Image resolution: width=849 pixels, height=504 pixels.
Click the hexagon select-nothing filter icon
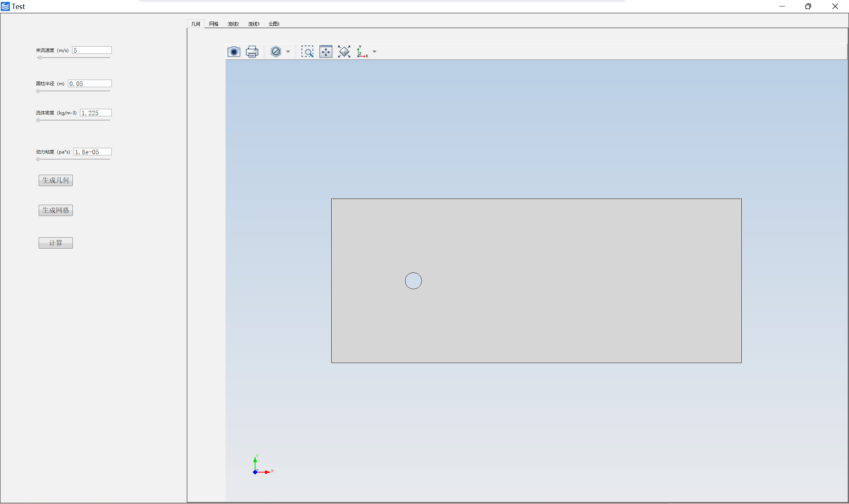tap(276, 52)
